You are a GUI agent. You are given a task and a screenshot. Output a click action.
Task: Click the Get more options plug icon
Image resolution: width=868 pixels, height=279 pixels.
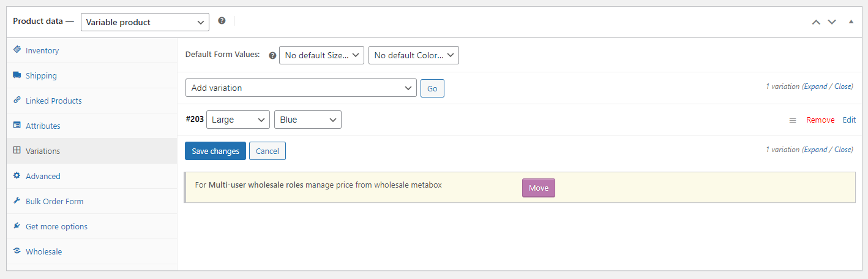coord(17,226)
